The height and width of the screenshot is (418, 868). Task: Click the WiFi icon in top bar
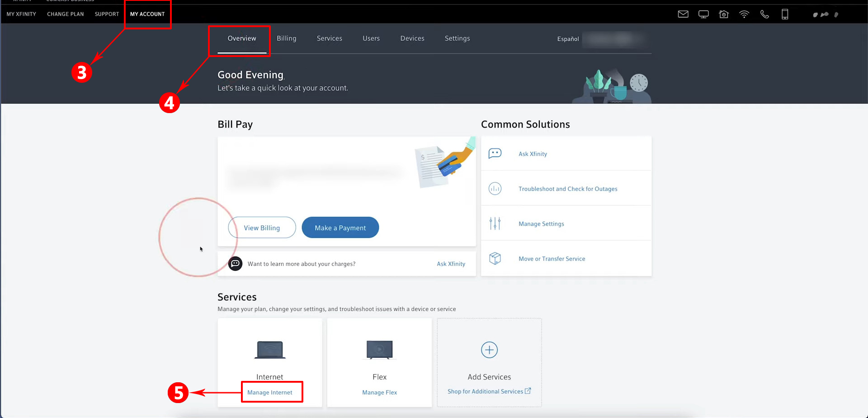pos(744,14)
